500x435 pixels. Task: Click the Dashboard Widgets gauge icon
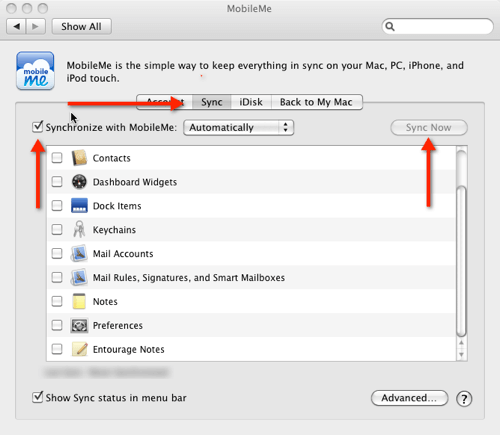[79, 182]
